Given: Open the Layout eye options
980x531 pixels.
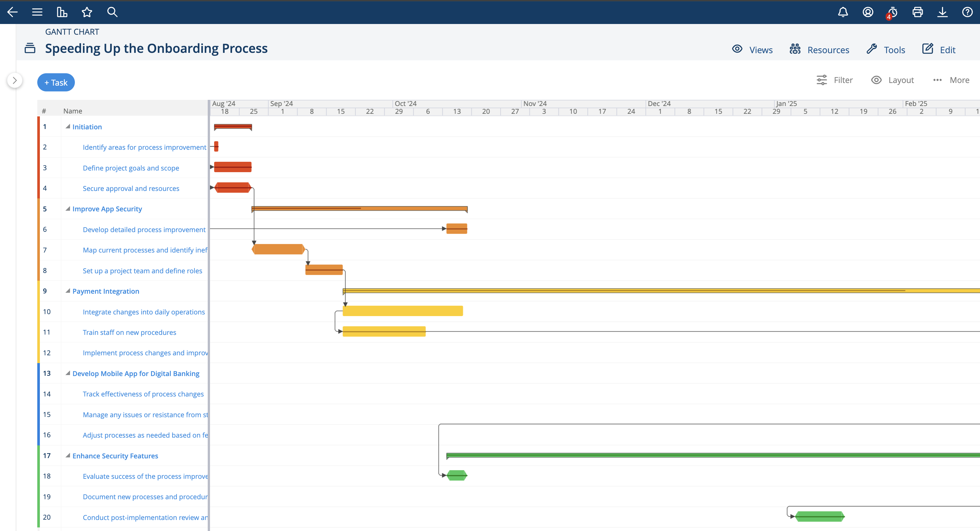Looking at the screenshot, I should point(892,80).
